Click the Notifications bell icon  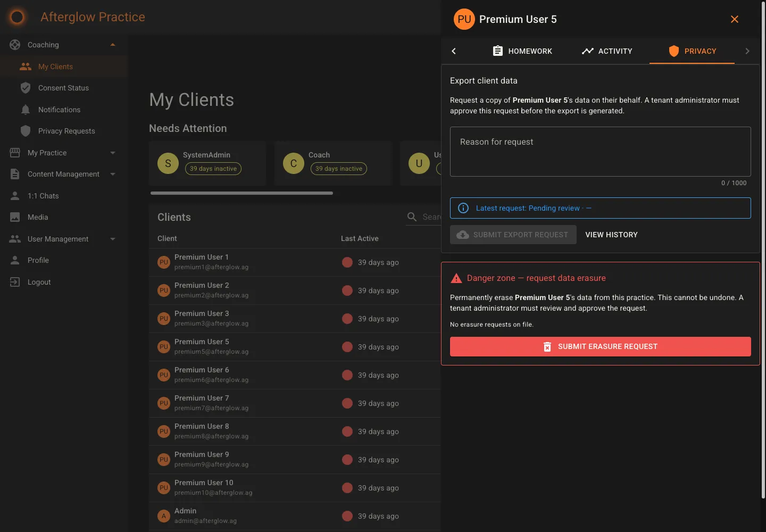(x=26, y=110)
